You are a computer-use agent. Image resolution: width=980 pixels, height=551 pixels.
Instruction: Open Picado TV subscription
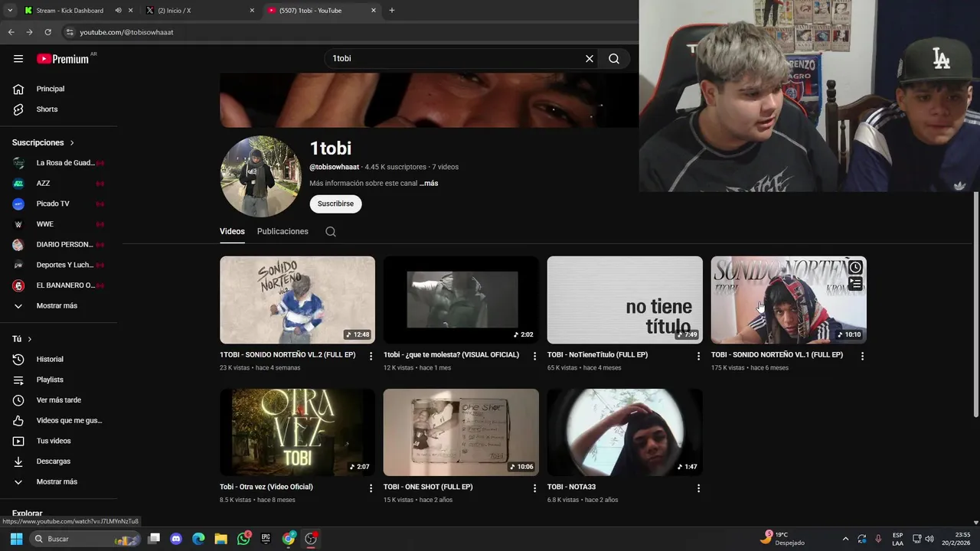pos(60,204)
